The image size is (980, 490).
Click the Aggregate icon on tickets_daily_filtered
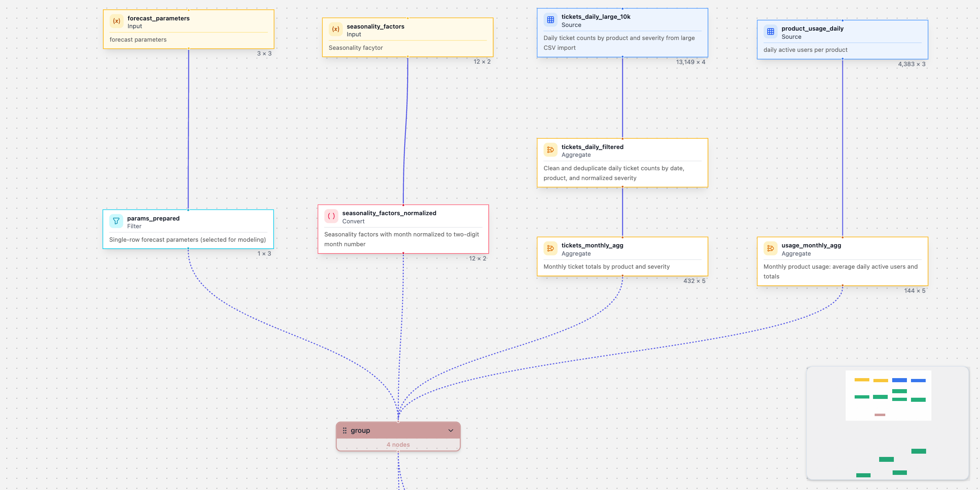coord(550,149)
